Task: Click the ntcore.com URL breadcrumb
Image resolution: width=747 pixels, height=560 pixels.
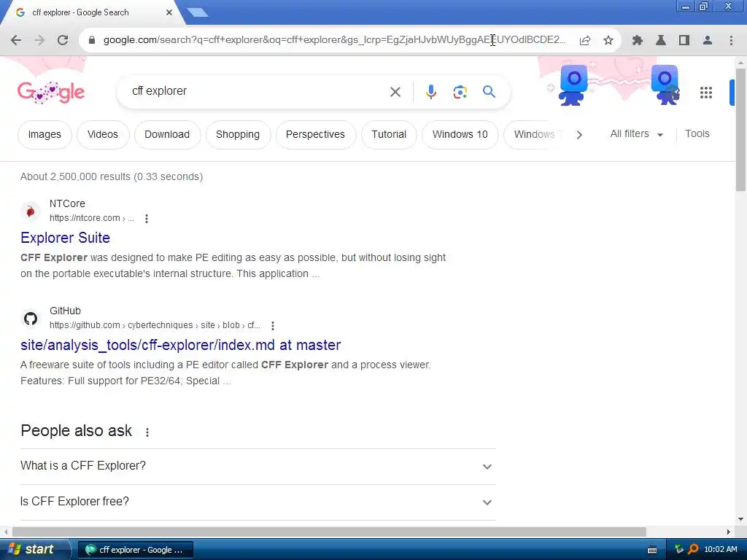Action: (x=91, y=218)
